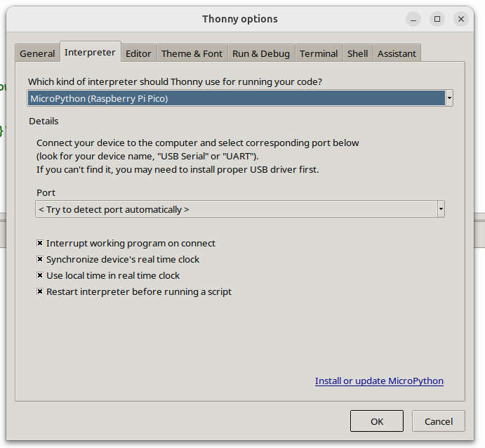The image size is (485, 448).
Task: Minimize the Thonny options window
Action: tap(413, 19)
